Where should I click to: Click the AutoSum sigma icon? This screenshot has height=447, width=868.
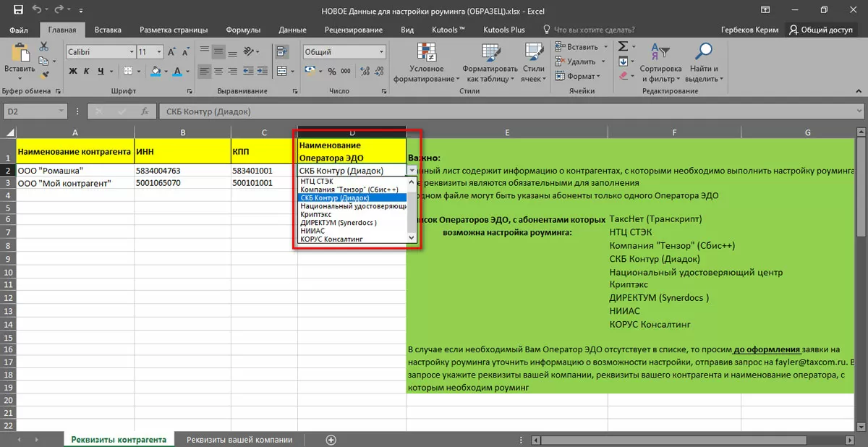point(622,46)
